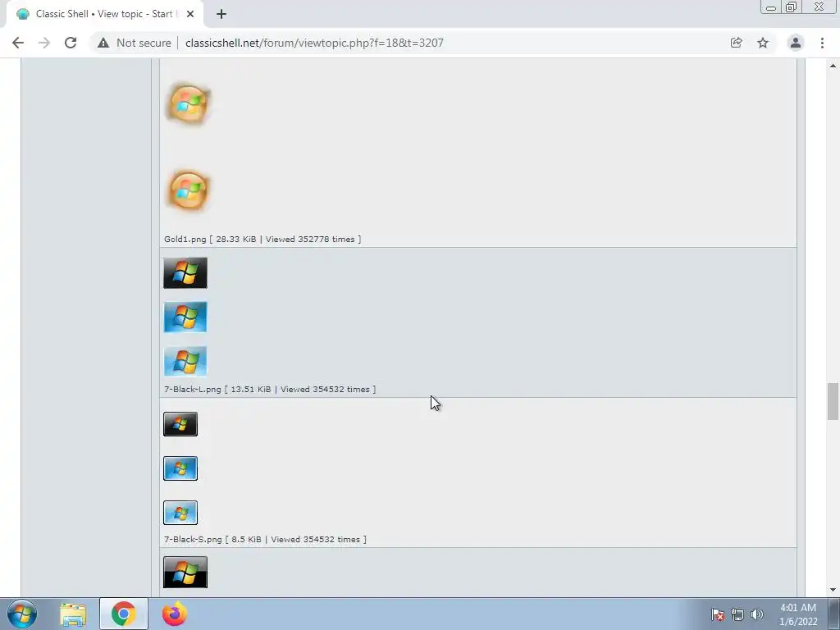Open the volume speaker tray icon
840x630 pixels.
pyautogui.click(x=757, y=614)
